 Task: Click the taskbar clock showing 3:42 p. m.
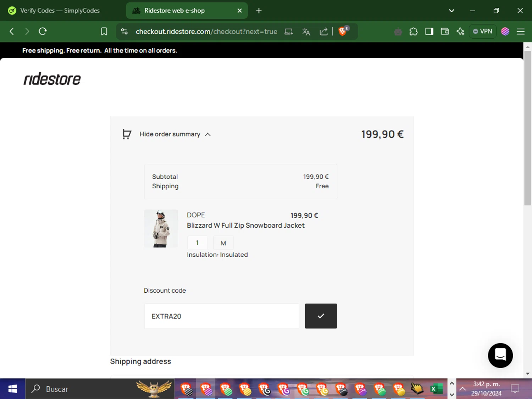pos(486,389)
